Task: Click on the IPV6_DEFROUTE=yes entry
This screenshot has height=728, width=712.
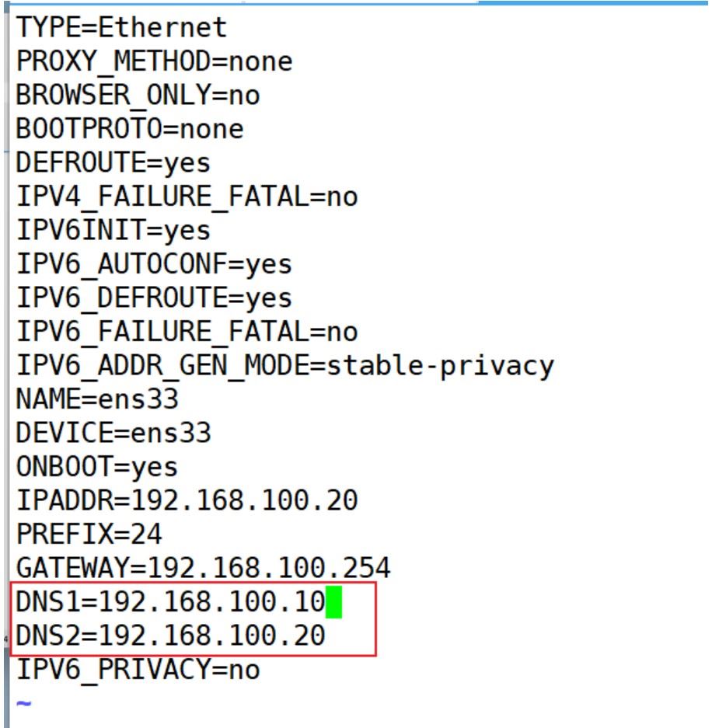Action: click(154, 298)
